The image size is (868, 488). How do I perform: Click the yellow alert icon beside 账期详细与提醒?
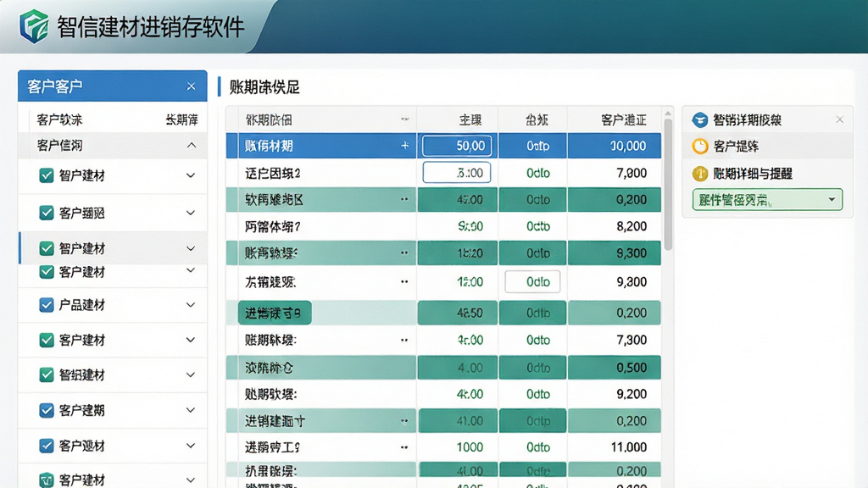(700, 174)
